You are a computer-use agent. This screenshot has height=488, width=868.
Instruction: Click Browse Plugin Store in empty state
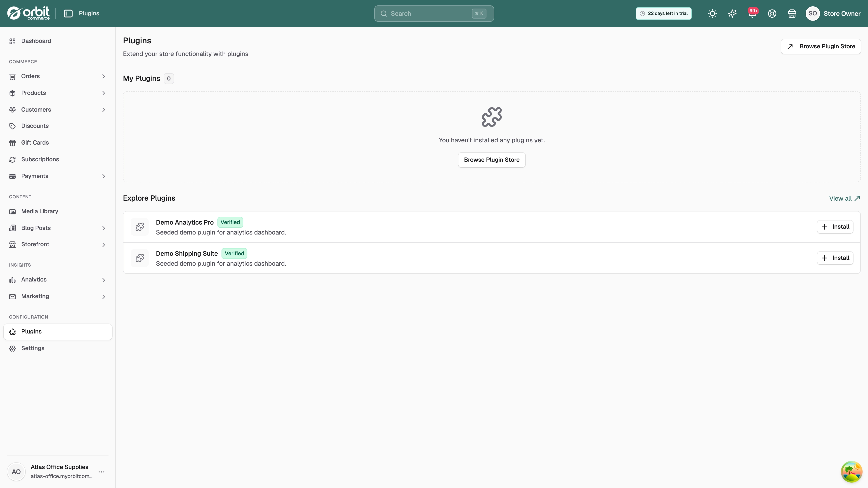tap(492, 160)
